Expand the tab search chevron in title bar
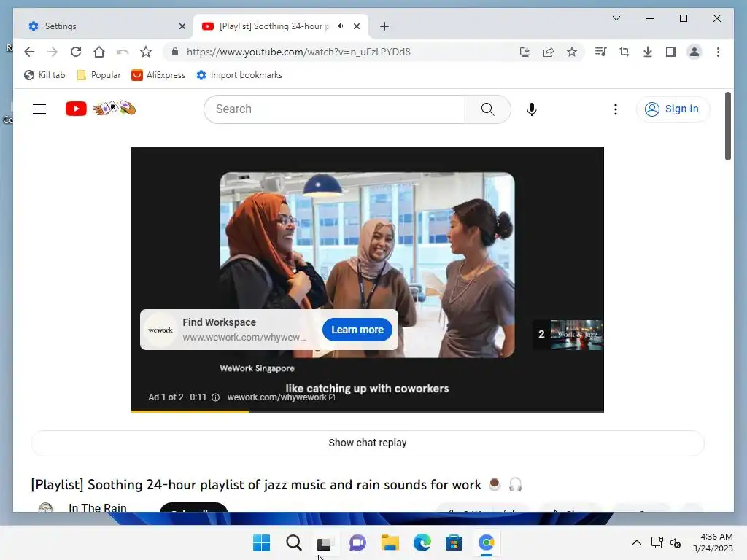Screen dimensions: 747x560 click(x=616, y=18)
